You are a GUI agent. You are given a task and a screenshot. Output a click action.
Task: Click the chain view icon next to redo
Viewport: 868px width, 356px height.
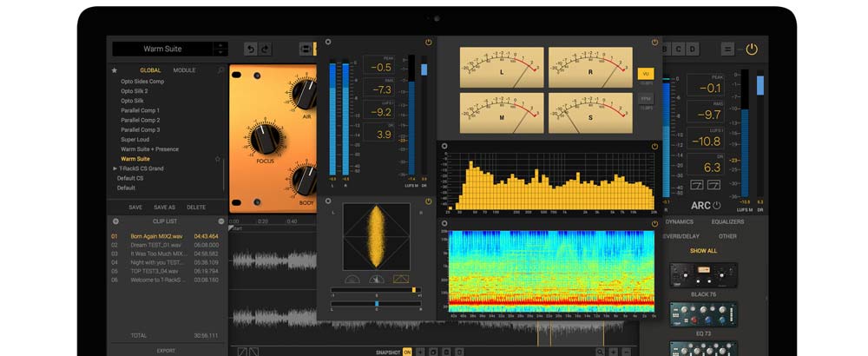pos(306,49)
